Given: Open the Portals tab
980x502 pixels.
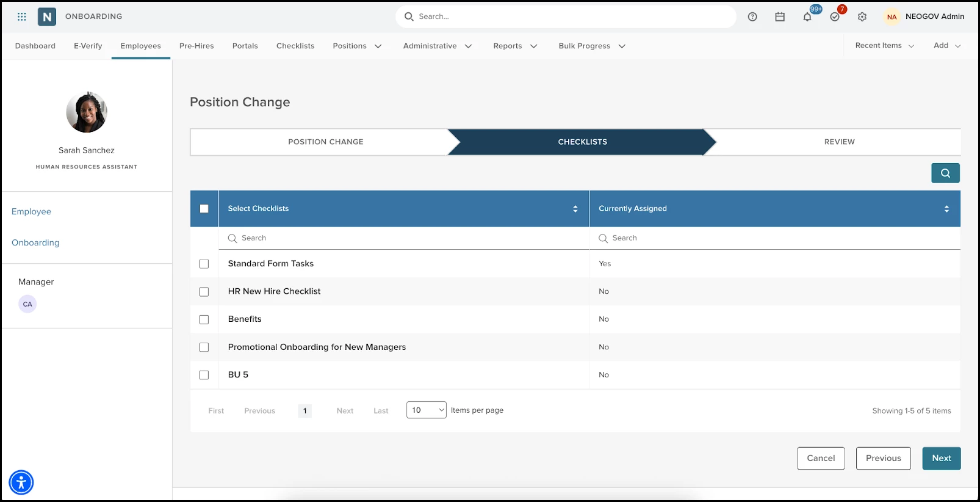Looking at the screenshot, I should (245, 46).
